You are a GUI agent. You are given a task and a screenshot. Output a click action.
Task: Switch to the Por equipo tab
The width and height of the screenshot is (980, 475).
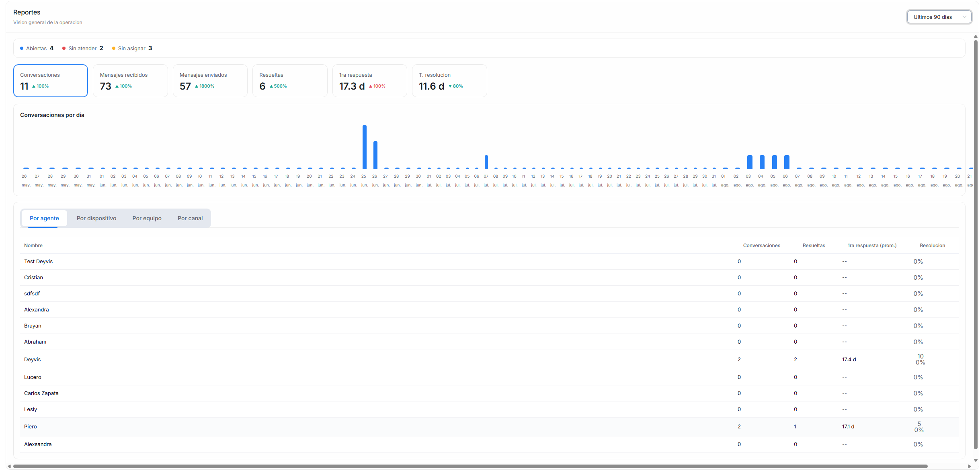click(147, 218)
